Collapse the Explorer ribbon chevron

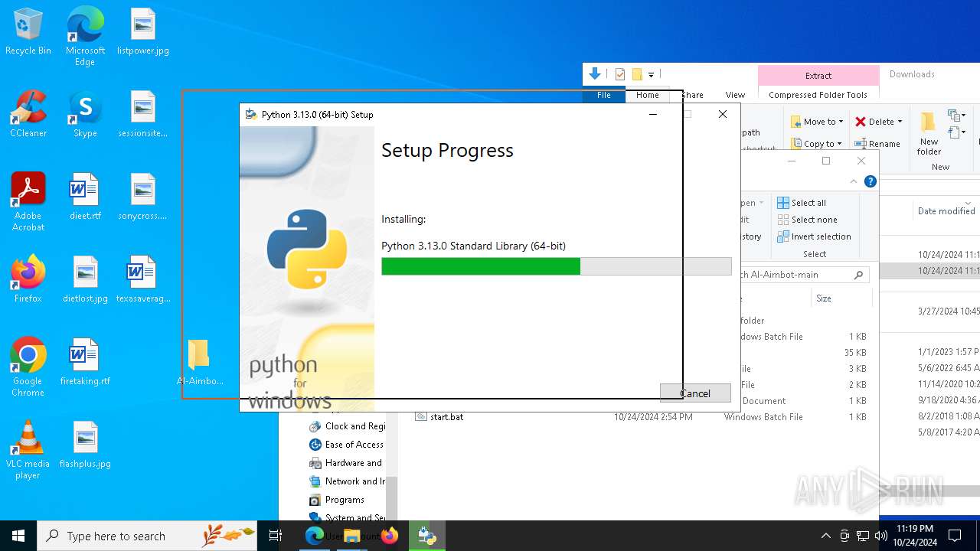[854, 181]
